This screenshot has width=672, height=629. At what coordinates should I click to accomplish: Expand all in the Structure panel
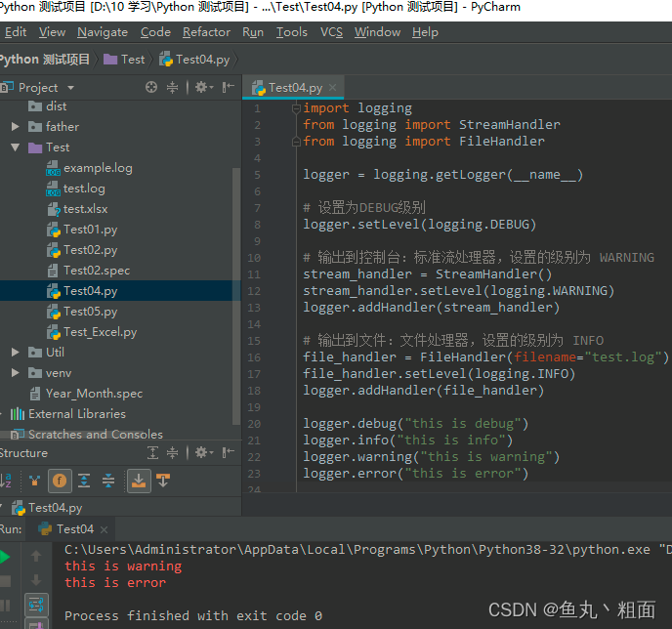pyautogui.click(x=152, y=452)
